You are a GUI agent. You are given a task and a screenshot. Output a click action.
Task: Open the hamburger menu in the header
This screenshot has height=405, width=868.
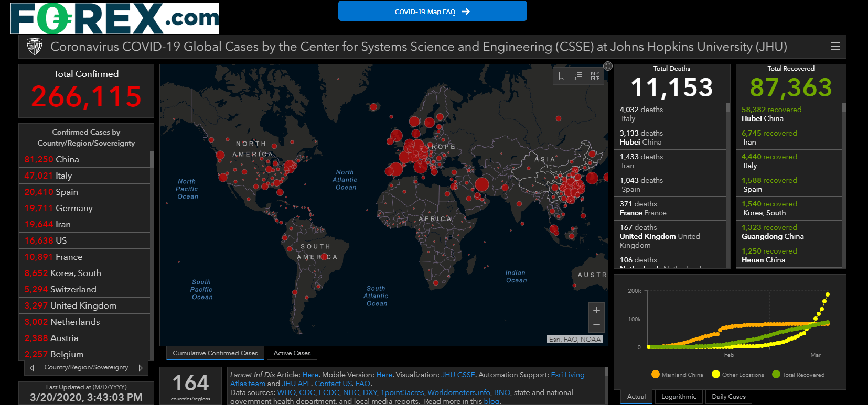pyautogui.click(x=835, y=47)
